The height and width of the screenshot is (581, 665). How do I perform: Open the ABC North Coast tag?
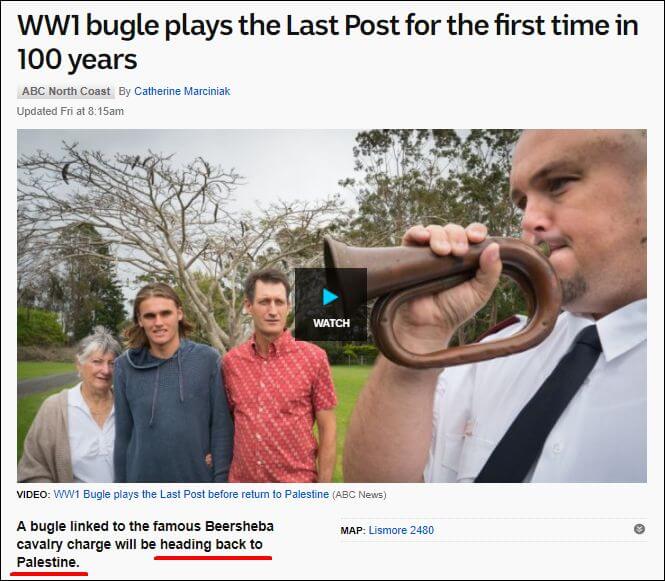[66, 91]
